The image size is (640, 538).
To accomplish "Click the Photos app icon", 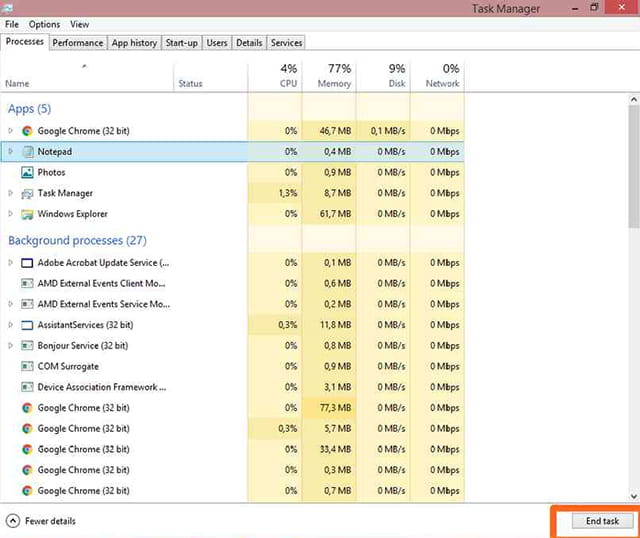I will (27, 172).
